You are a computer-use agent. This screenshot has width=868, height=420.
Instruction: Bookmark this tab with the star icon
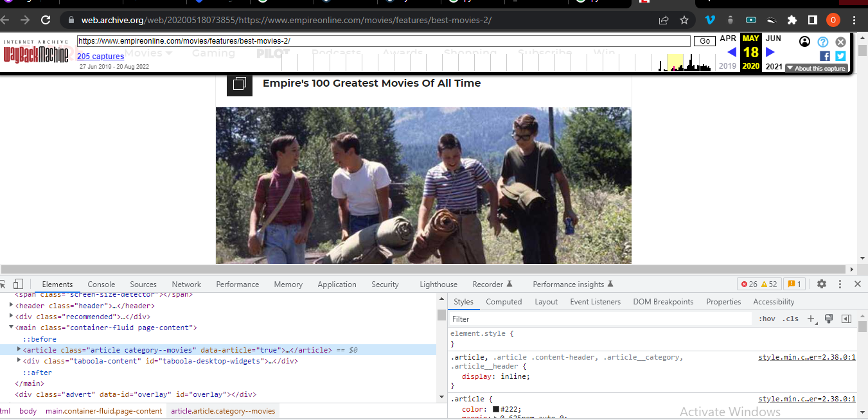tap(684, 20)
